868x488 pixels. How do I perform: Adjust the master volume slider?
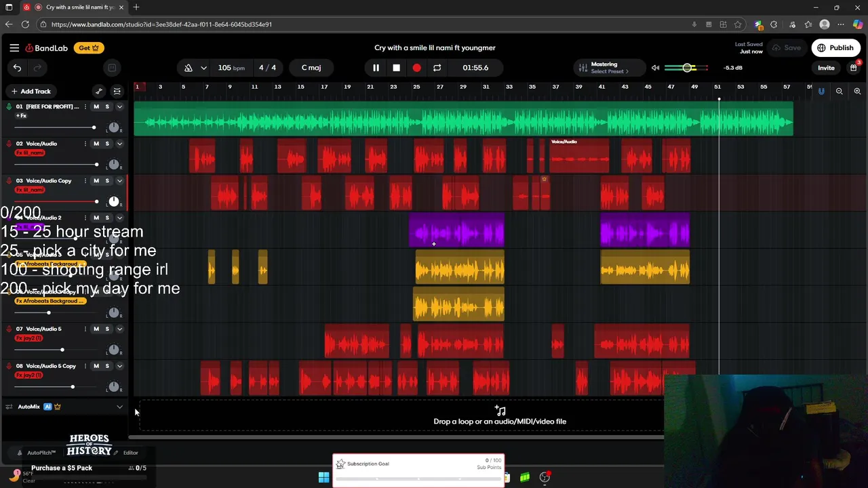point(686,68)
